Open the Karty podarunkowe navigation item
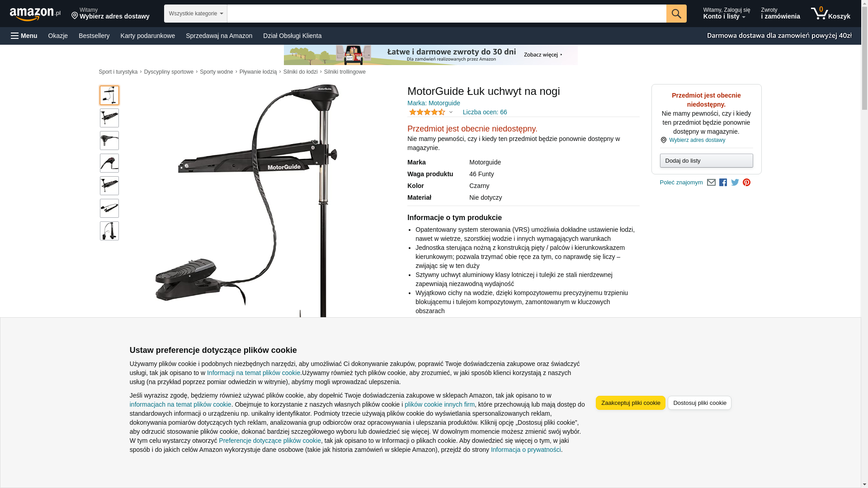 pyautogui.click(x=148, y=36)
